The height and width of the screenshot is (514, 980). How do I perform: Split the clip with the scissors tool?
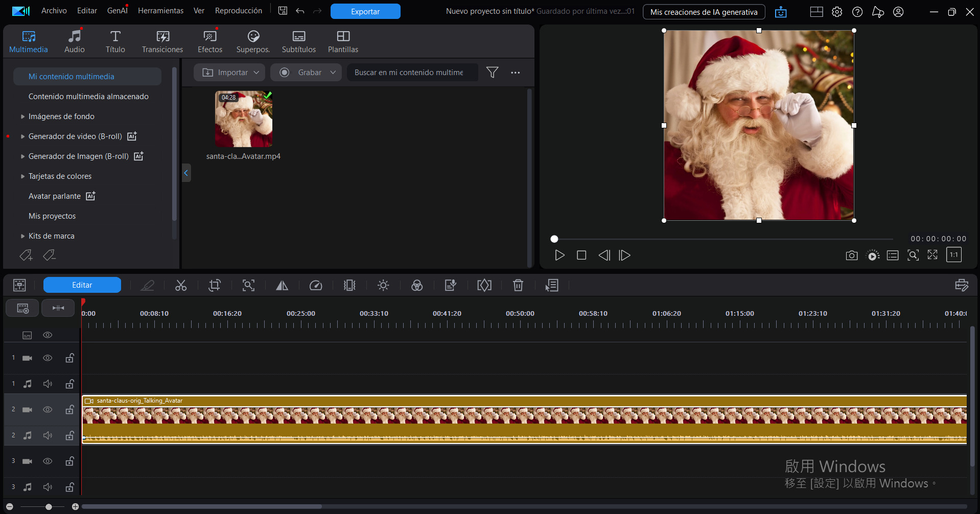(x=181, y=285)
